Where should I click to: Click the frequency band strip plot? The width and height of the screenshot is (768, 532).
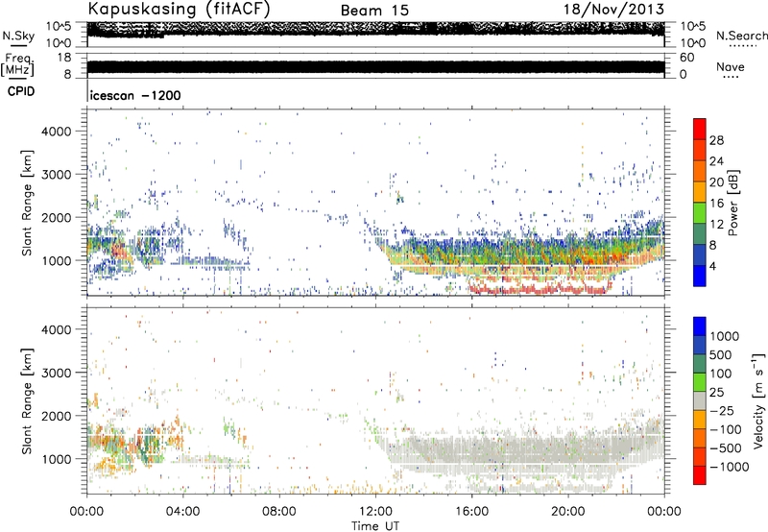(x=375, y=67)
